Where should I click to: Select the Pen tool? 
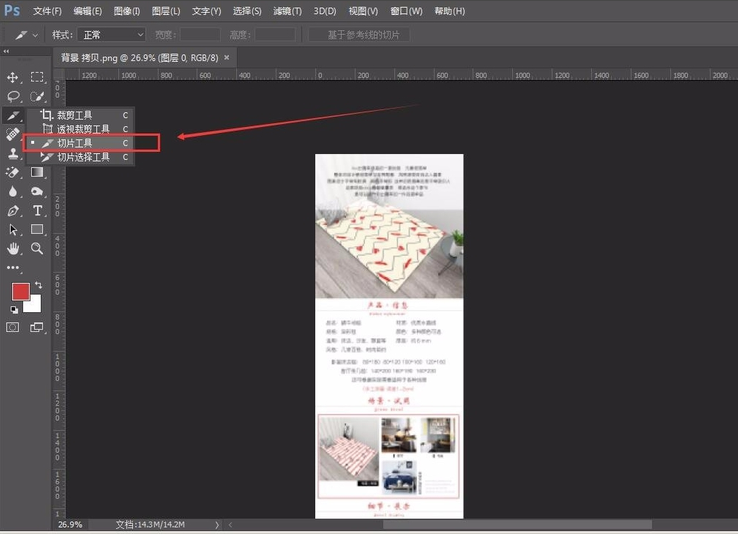[x=14, y=211]
